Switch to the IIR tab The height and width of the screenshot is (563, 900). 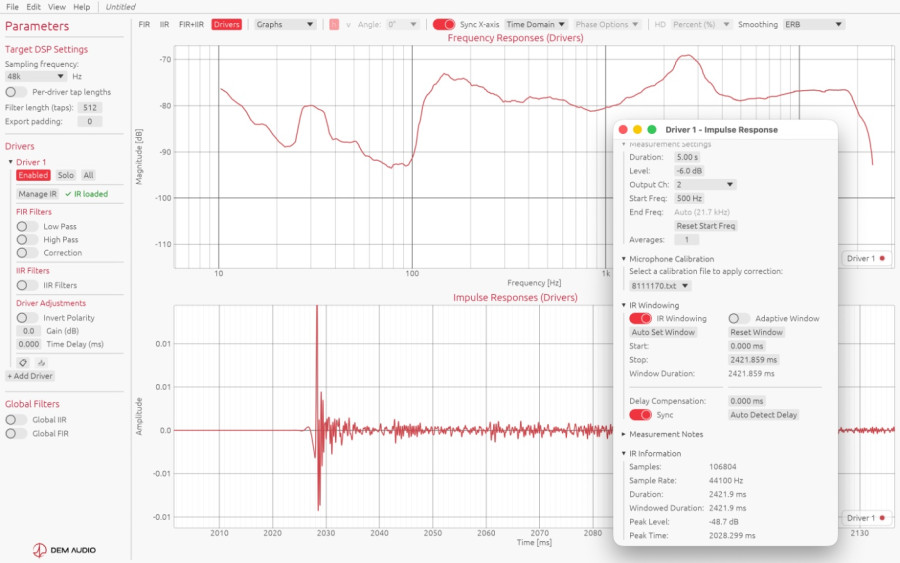point(164,24)
